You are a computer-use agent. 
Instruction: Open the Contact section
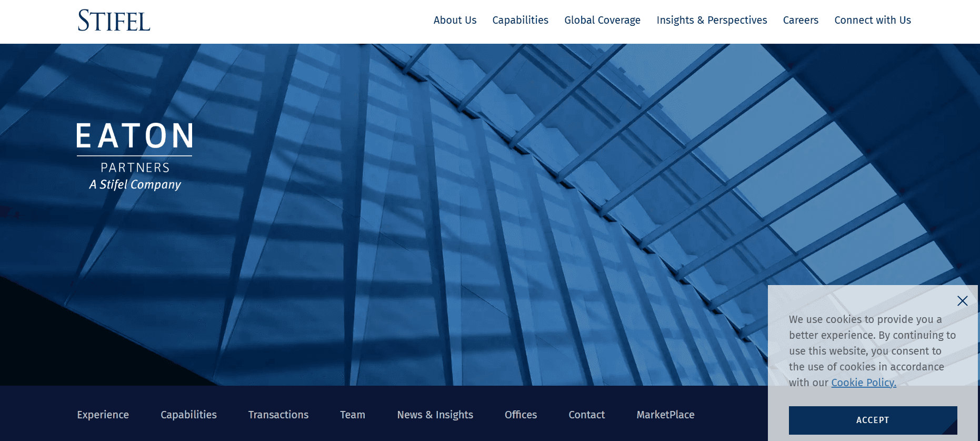click(586, 415)
